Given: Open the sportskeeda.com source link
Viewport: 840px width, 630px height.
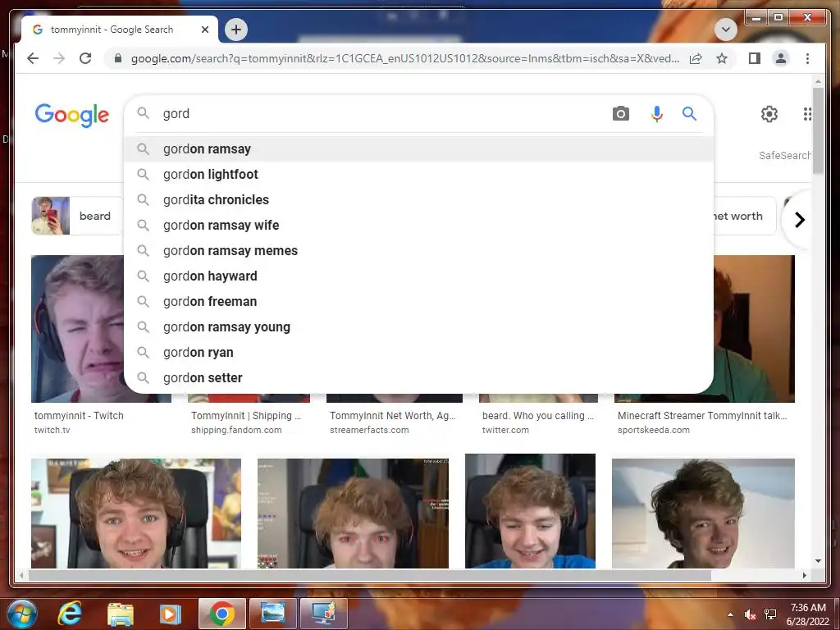Looking at the screenshot, I should (654, 430).
